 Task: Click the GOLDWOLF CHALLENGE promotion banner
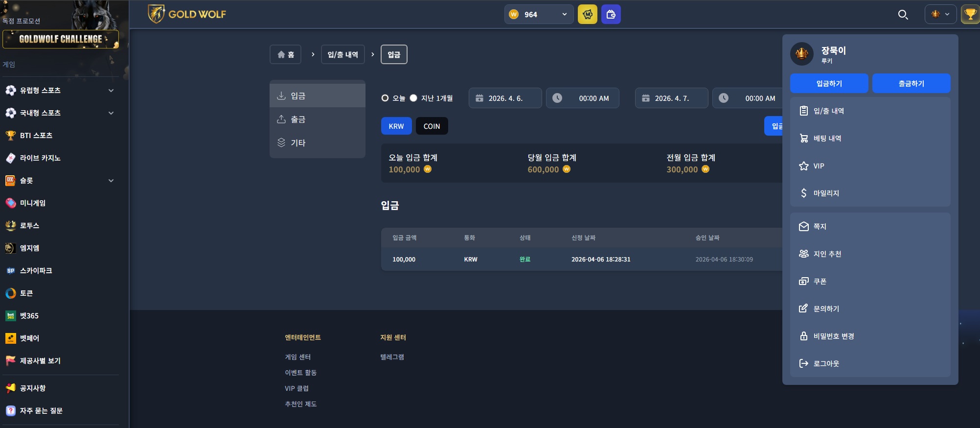pyautogui.click(x=61, y=39)
